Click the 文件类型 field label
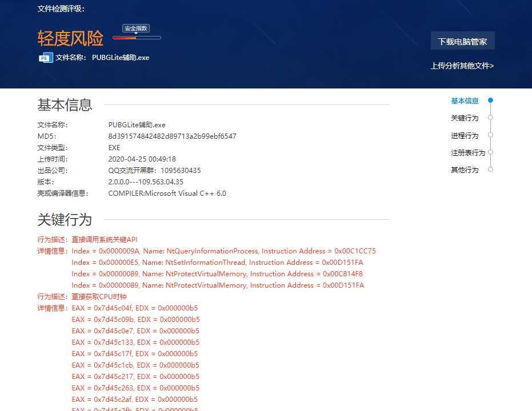The width and height of the screenshot is (532, 411). tap(53, 148)
